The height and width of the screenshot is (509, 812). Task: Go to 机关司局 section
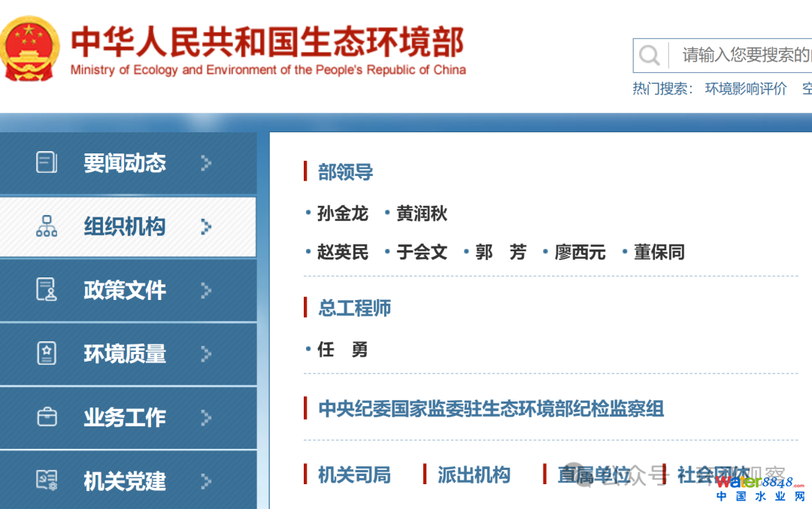click(x=354, y=474)
